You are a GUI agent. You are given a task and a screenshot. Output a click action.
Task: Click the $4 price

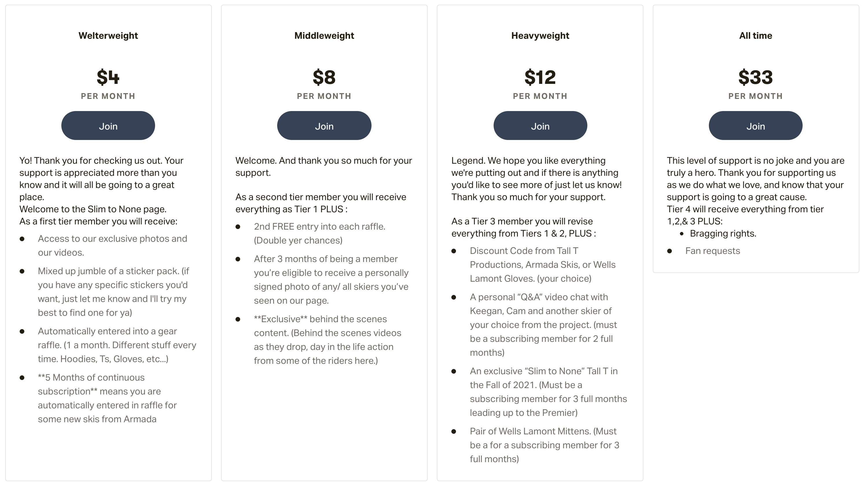coord(108,77)
